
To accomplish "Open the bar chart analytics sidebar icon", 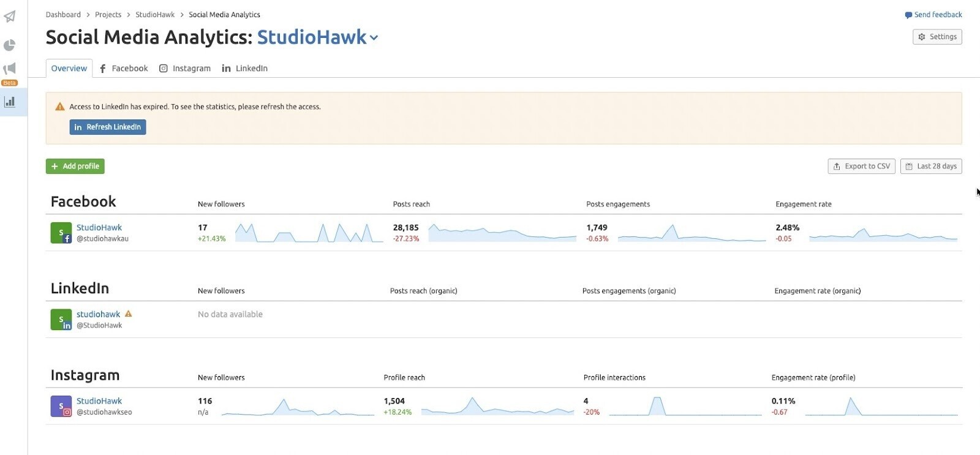I will (10, 102).
